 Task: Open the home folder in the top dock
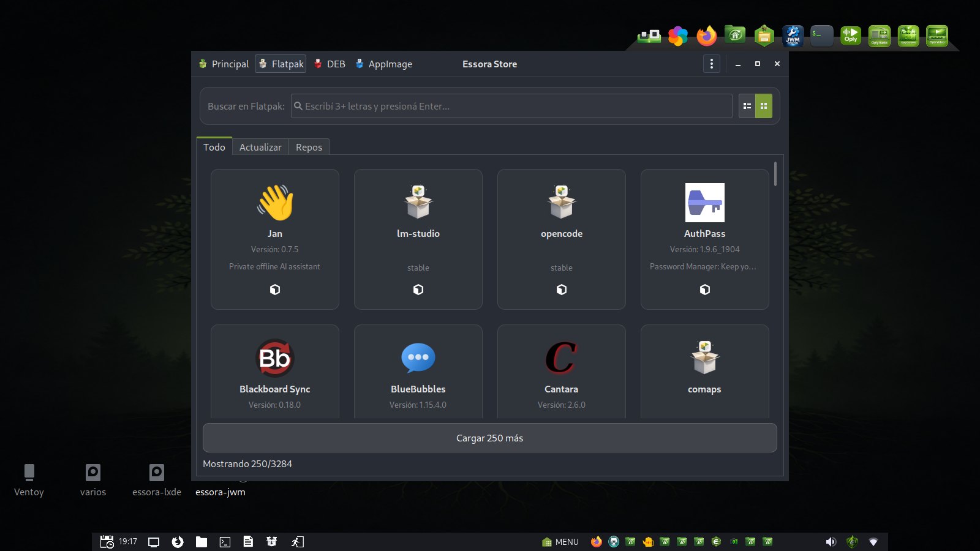coord(736,36)
